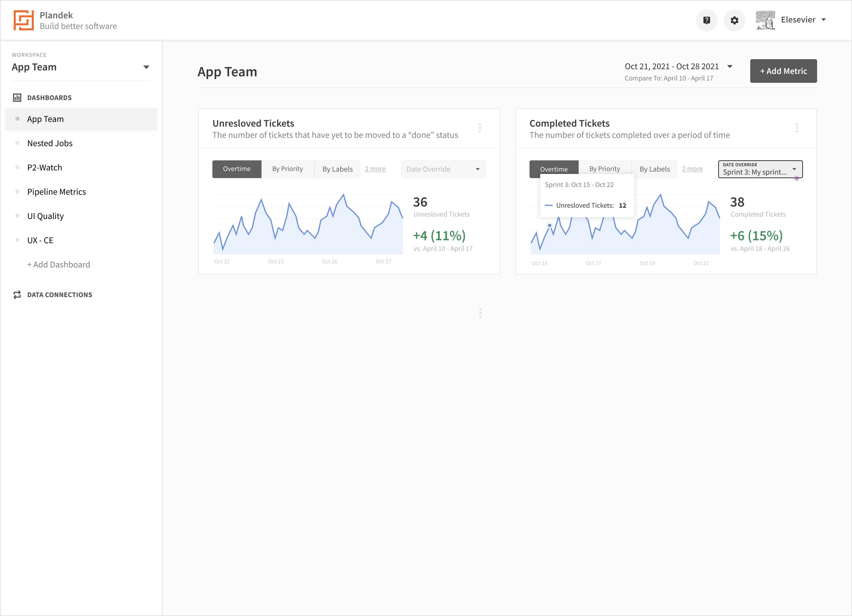The width and height of the screenshot is (852, 616).
Task: Click the 36 Unresloved Tickets value
Action: point(420,202)
